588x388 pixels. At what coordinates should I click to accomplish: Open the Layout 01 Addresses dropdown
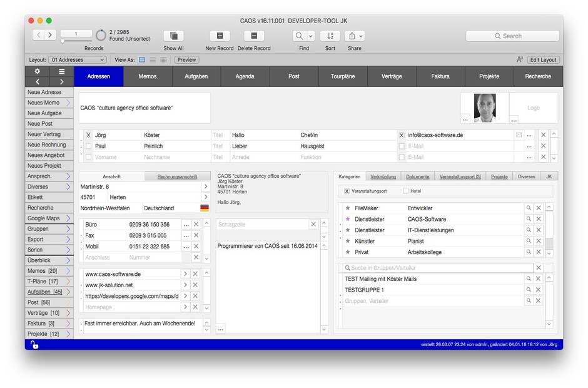[78, 59]
